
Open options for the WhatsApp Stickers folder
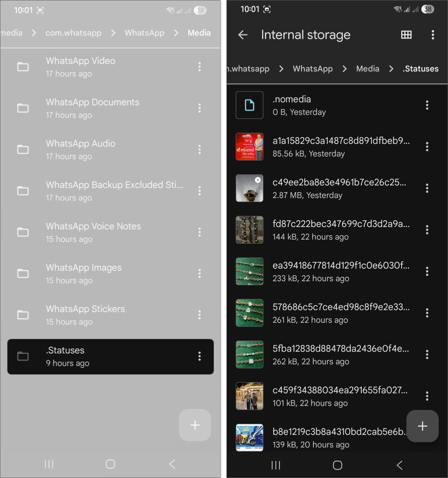pos(199,315)
